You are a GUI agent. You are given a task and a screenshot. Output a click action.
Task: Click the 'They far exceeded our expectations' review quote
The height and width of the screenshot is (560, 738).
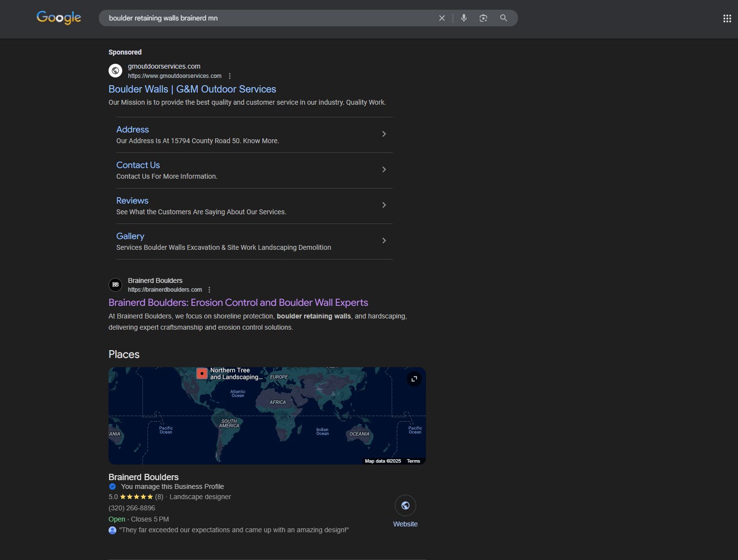(234, 530)
